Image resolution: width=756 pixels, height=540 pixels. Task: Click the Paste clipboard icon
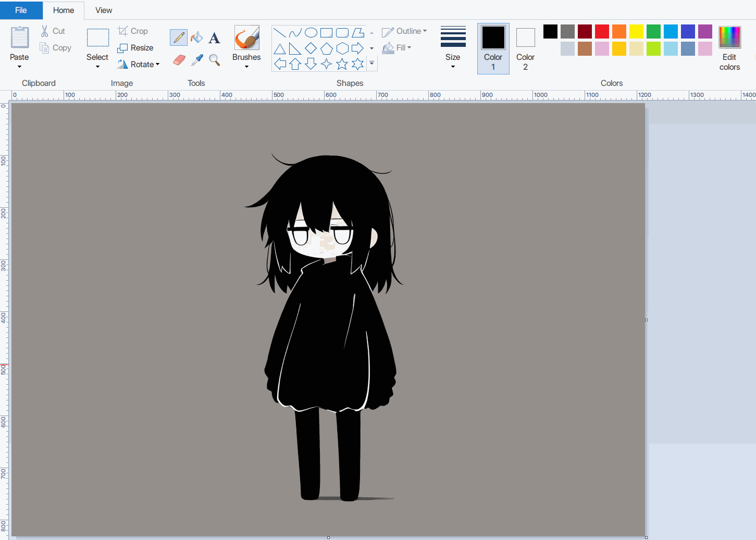point(20,37)
